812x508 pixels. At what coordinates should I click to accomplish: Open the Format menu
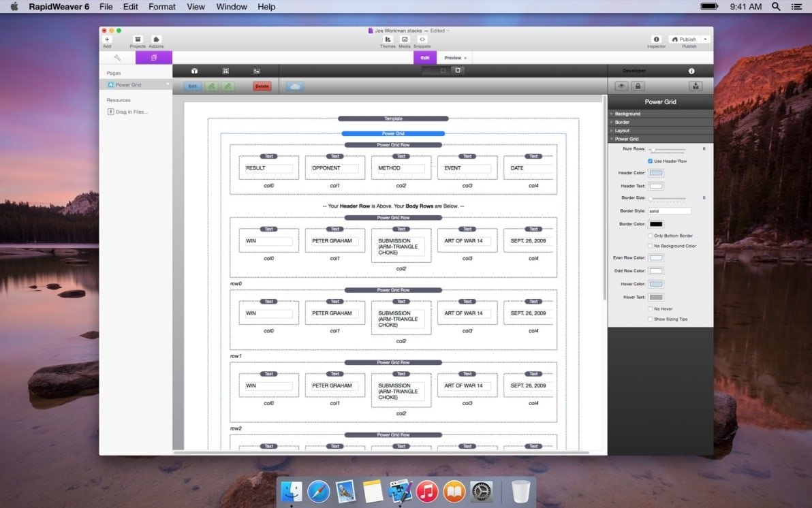(162, 7)
